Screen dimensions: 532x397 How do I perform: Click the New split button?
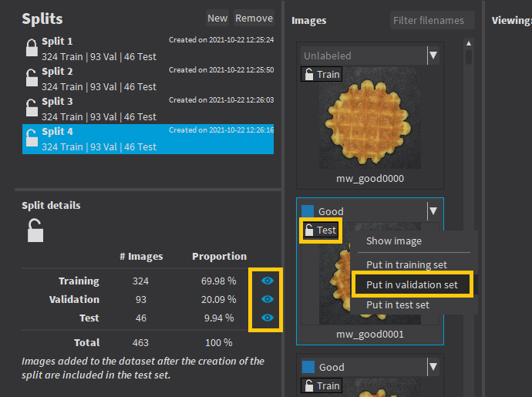click(x=217, y=18)
